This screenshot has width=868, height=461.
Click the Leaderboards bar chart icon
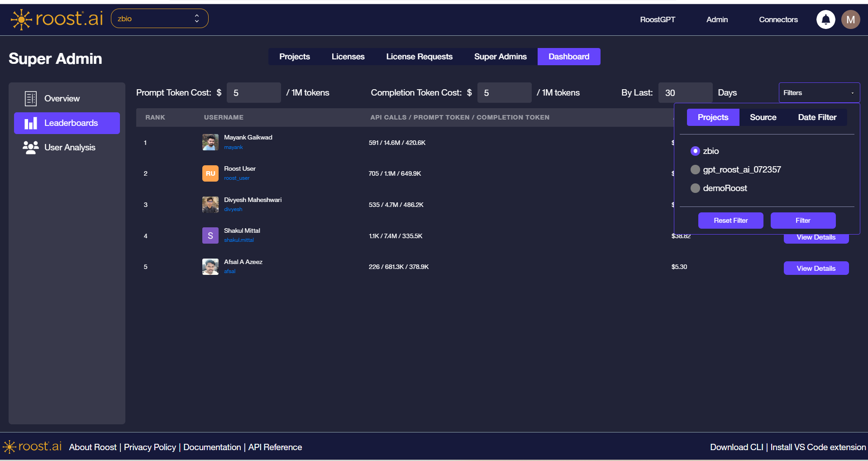[30, 123]
